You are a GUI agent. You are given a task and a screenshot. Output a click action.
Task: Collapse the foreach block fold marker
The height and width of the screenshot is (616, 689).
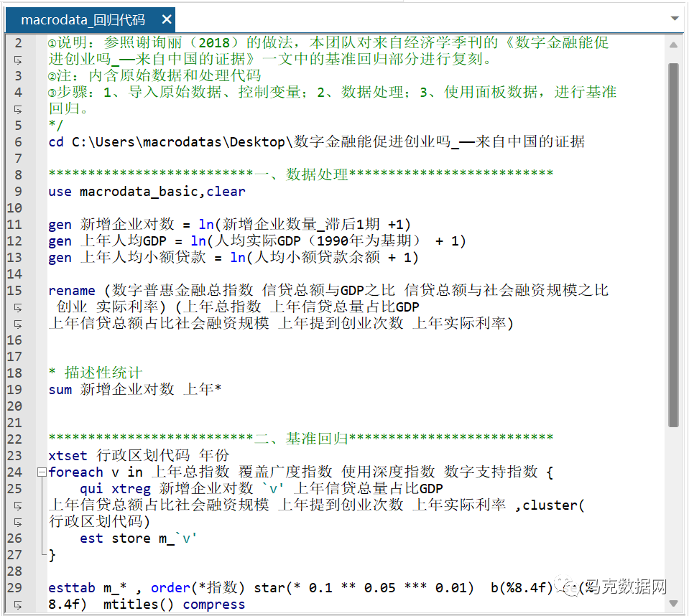pos(42,472)
